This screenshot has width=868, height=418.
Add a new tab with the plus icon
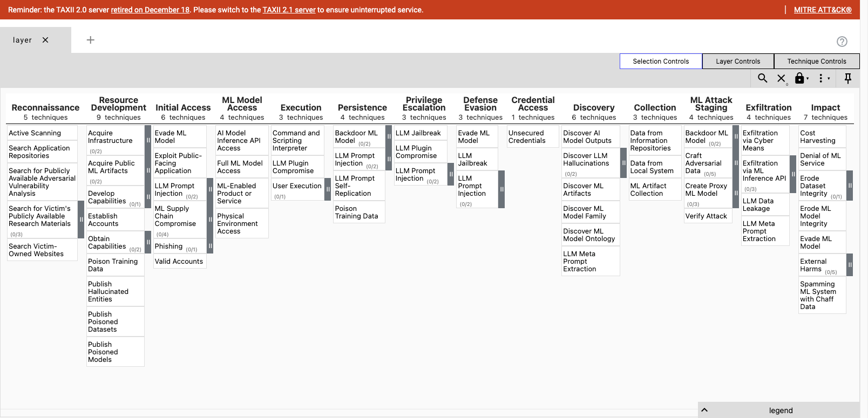tap(91, 40)
